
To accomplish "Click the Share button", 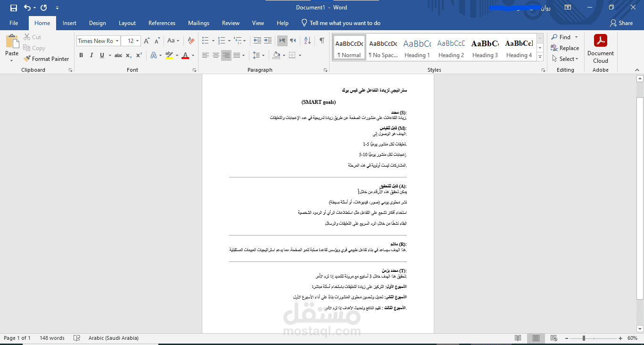I will tap(621, 23).
